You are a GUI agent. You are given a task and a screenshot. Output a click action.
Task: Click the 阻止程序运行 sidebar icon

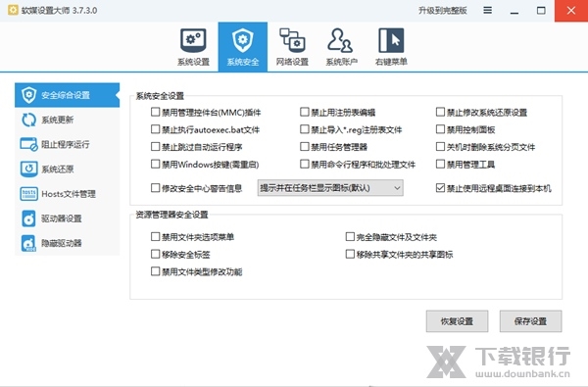28,144
